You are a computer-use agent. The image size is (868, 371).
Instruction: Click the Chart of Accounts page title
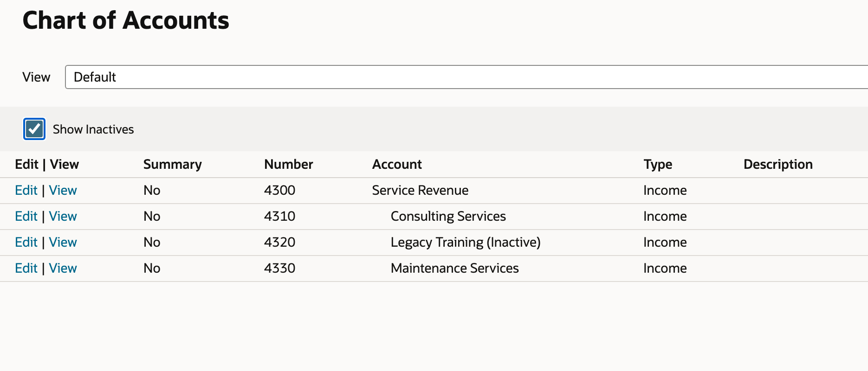click(x=126, y=20)
